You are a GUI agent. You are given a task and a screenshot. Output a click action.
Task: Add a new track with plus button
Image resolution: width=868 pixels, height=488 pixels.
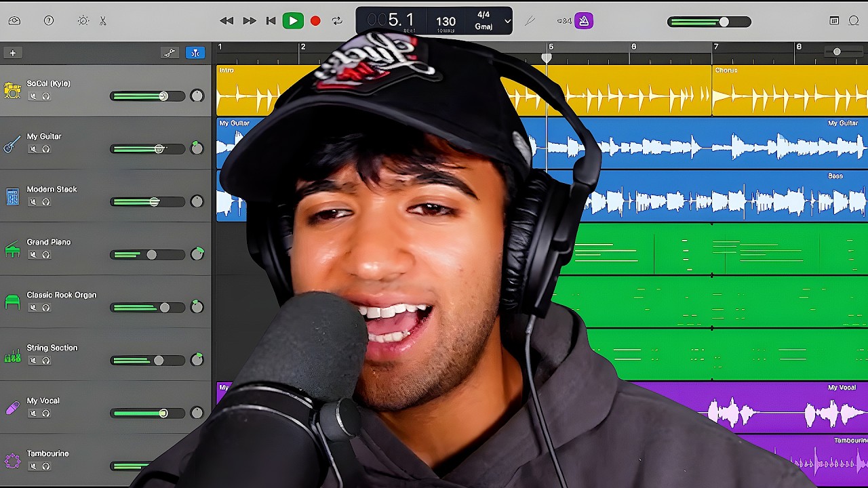click(12, 53)
